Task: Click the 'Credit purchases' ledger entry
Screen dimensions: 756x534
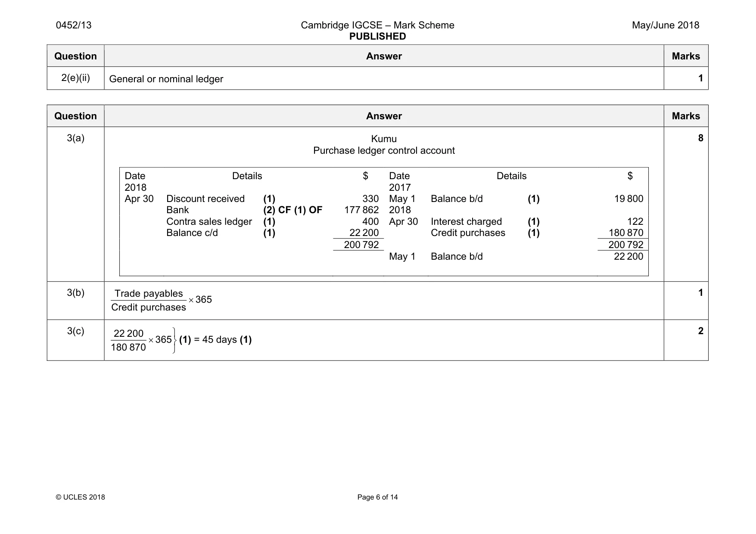Action: point(468,233)
